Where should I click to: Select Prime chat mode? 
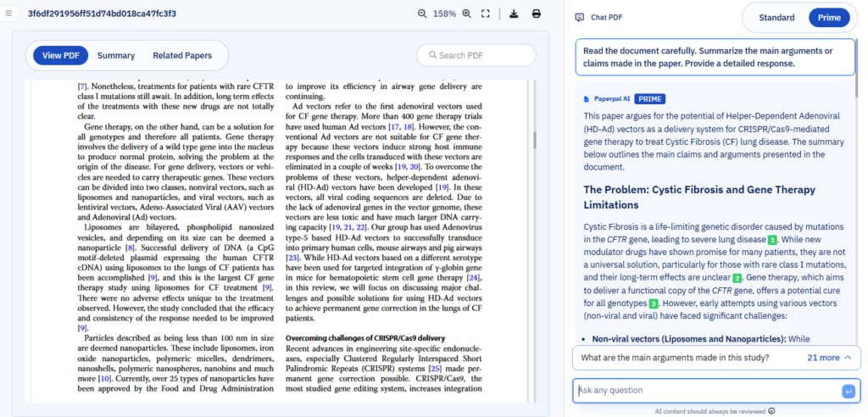pos(828,18)
